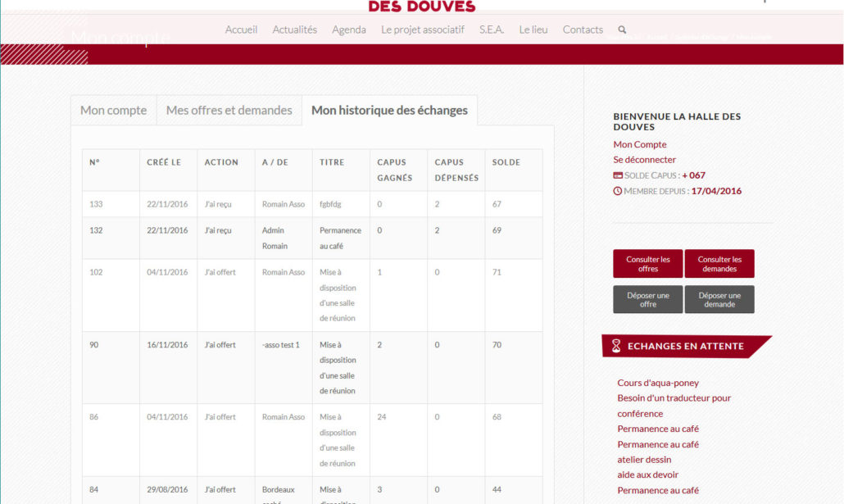Open the Actualités menu item
The width and height of the screenshot is (844, 504).
tap(294, 30)
